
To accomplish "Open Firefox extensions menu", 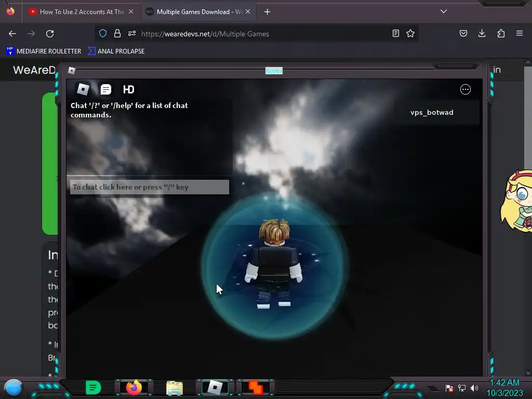I will point(501,33).
